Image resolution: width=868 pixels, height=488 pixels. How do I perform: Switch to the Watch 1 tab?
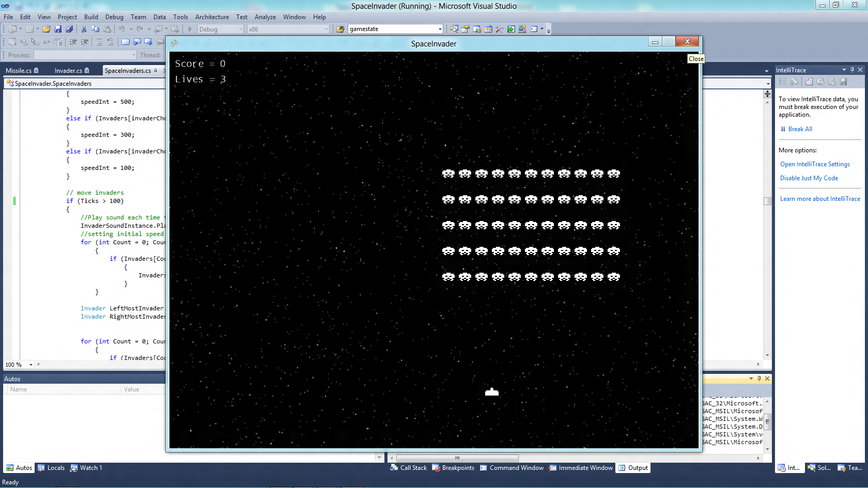[x=86, y=468]
